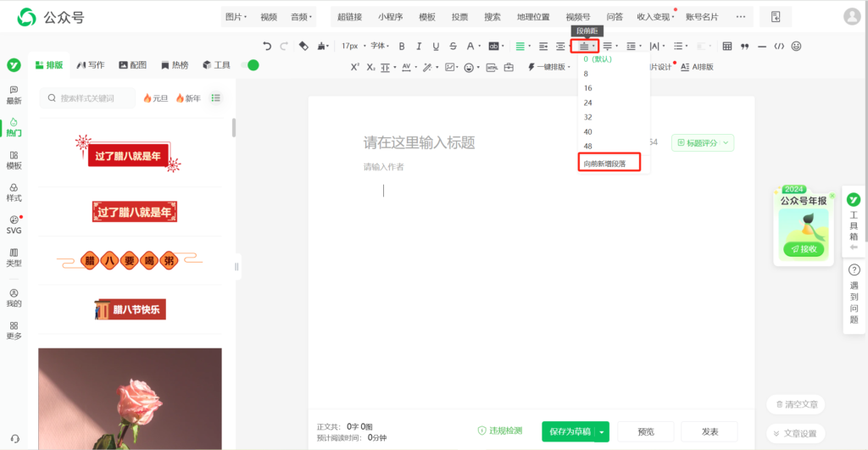
Task: Apply strikethrough formatting
Action: pos(453,46)
